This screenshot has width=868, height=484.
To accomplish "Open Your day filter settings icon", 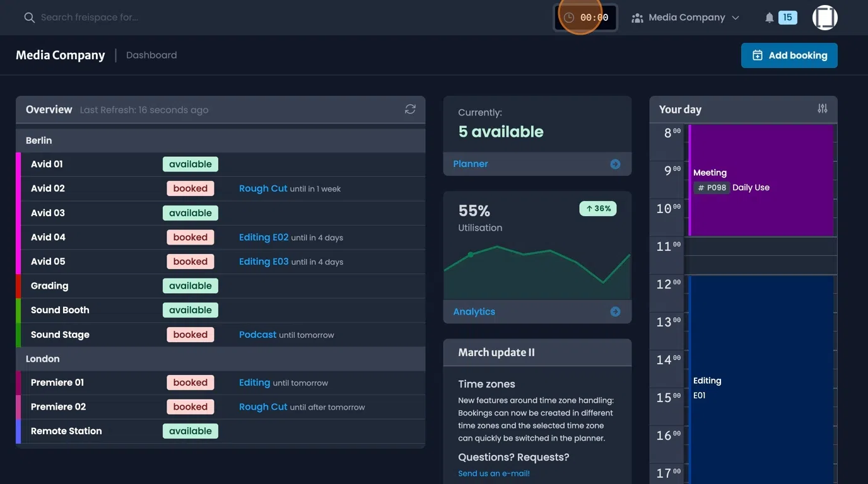I will point(822,109).
